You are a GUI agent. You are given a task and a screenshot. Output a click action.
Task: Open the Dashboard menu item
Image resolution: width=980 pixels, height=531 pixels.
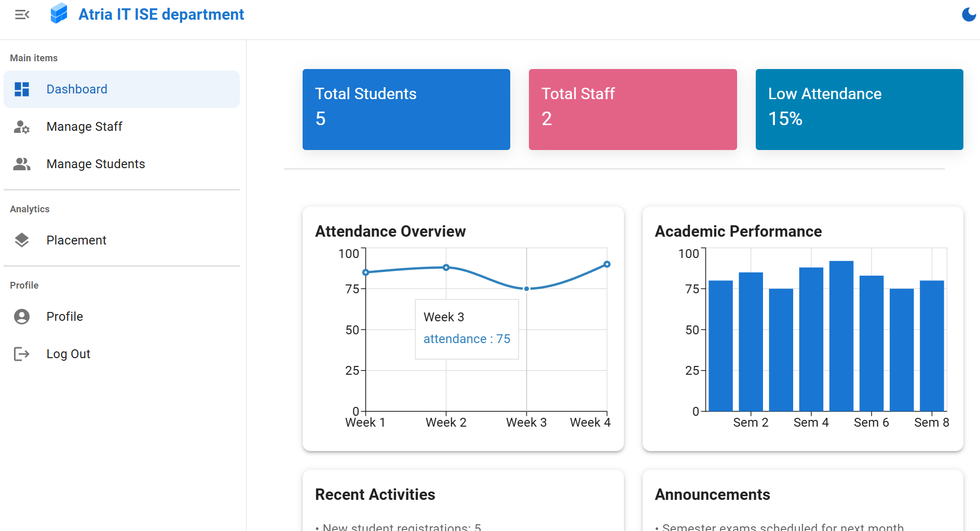pos(121,89)
